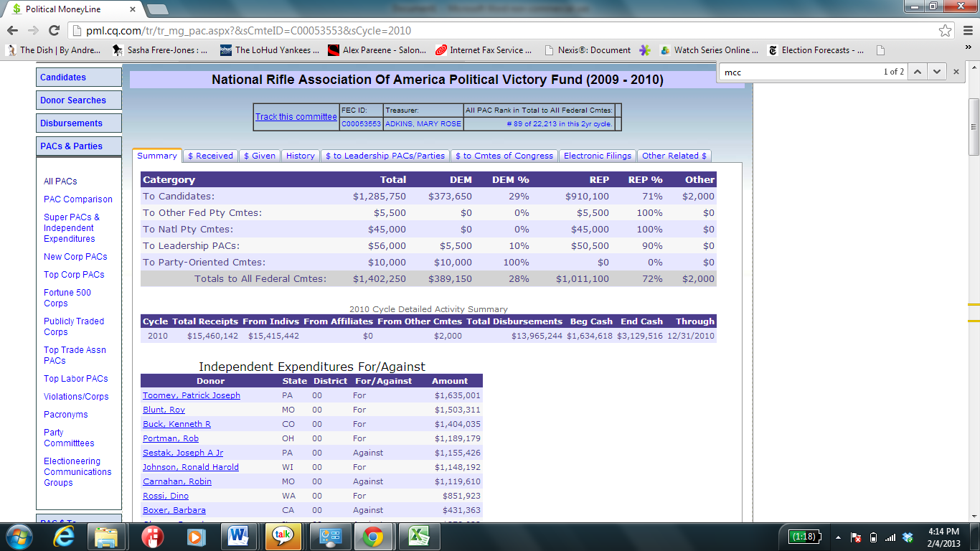Open $ to Leadership PACs/Parties tab
The width and height of the screenshot is (980, 551).
[x=385, y=156]
